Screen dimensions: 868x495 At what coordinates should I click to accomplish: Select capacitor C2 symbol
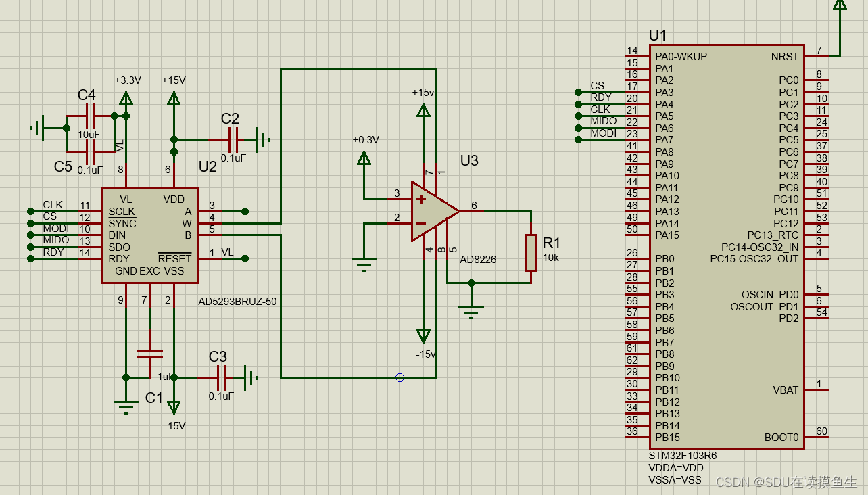(234, 140)
